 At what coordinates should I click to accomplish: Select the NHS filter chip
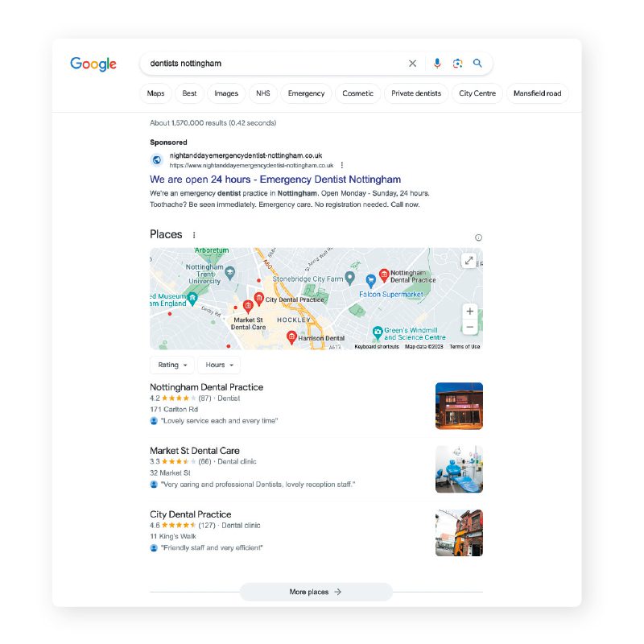coord(263,93)
